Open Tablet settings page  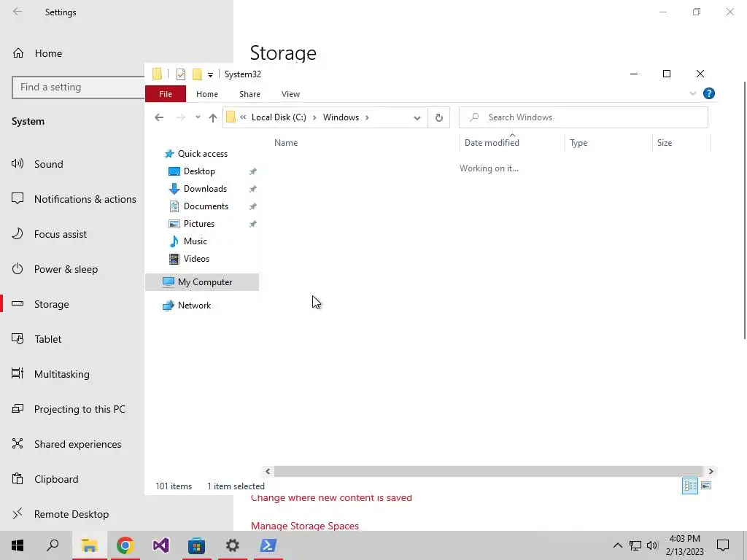tap(47, 340)
